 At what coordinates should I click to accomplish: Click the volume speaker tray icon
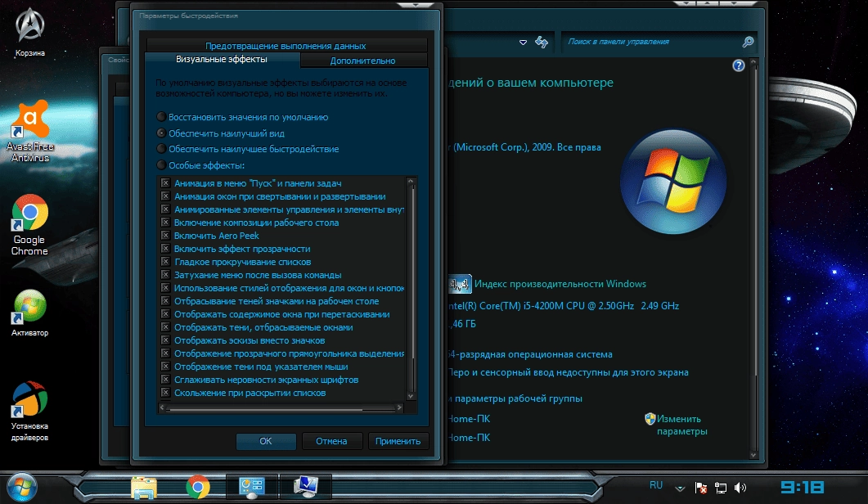pyautogui.click(x=740, y=488)
